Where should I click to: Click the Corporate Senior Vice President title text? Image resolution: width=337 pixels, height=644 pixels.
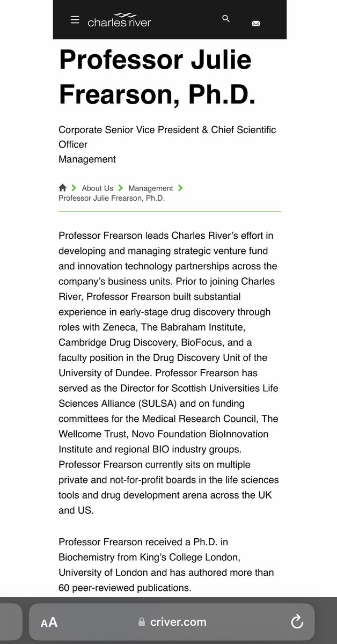coord(167,130)
